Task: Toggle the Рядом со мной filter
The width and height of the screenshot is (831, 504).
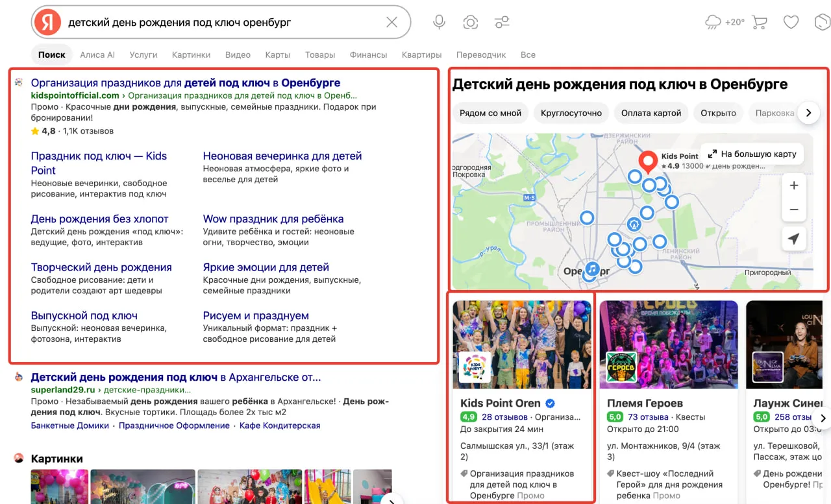Action: 490,113
